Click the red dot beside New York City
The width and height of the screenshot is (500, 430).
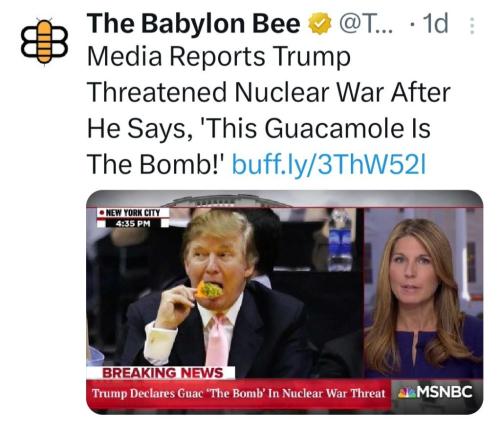pos(101,213)
